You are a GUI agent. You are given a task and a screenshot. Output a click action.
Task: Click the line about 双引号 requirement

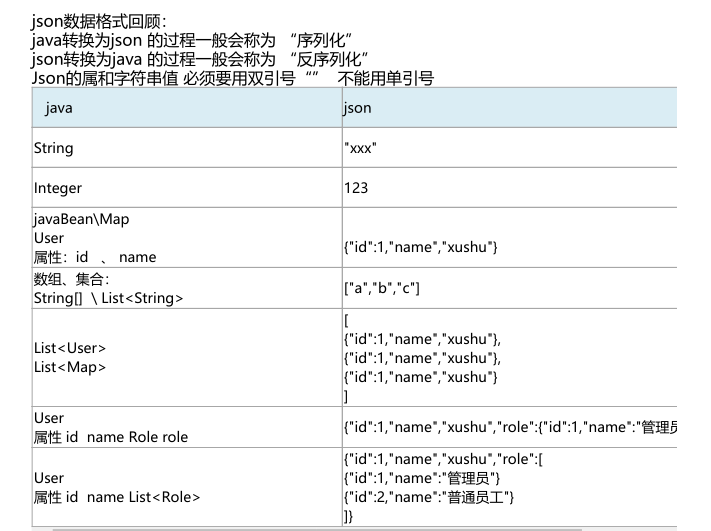tap(233, 78)
